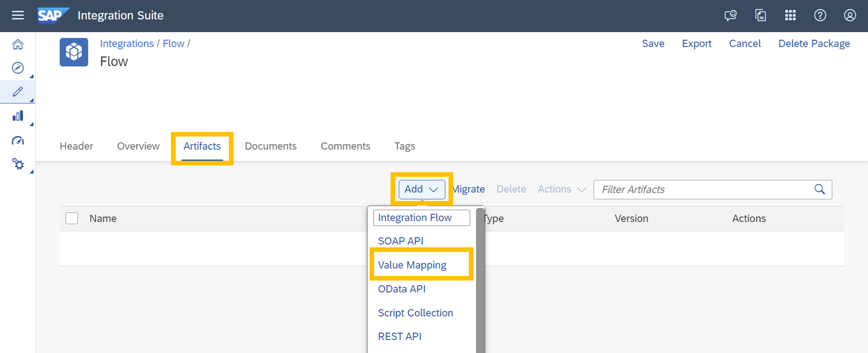This screenshot has width=868, height=353.
Task: Open the feedback chat icon
Action: coord(730,15)
